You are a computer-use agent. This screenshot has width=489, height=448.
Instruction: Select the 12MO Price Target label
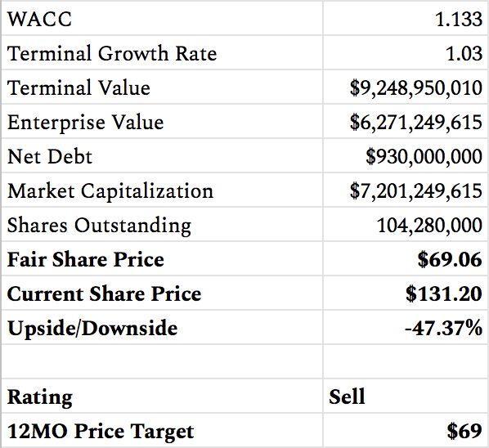pos(101,432)
